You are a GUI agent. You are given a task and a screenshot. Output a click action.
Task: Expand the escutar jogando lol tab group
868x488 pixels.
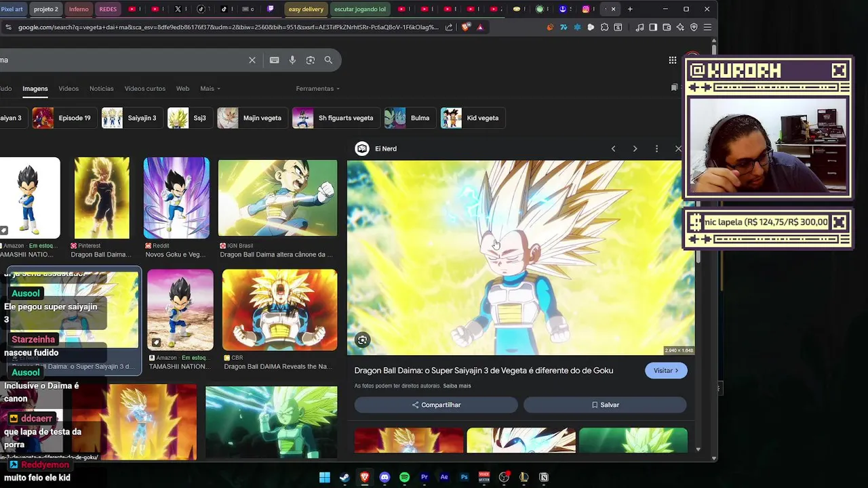[360, 9]
